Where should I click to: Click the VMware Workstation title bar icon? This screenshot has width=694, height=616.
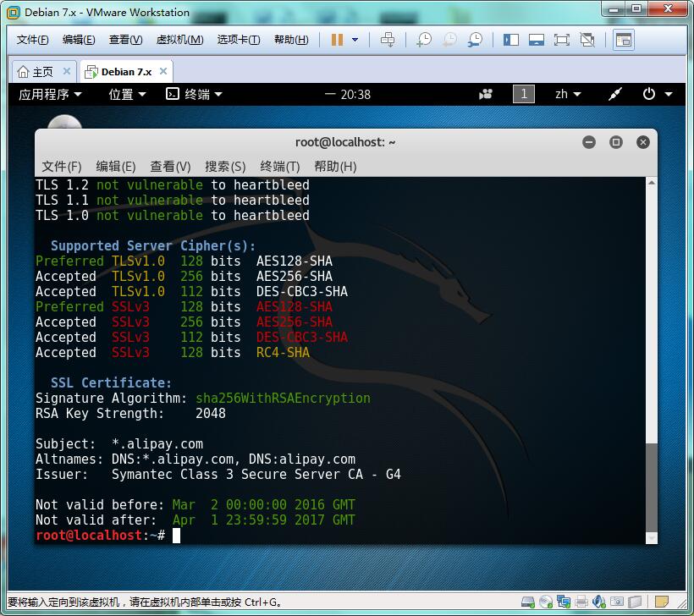pos(14,13)
